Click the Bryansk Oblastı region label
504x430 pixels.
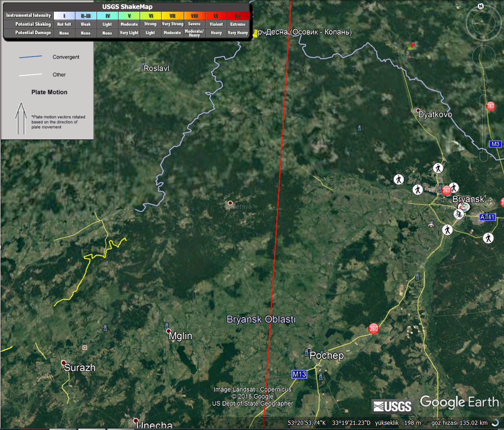[261, 319]
